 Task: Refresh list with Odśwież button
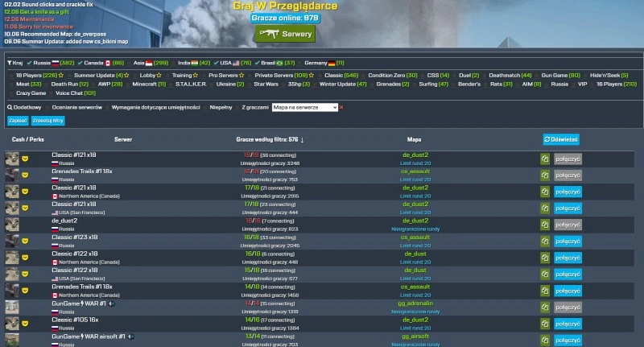click(x=561, y=139)
